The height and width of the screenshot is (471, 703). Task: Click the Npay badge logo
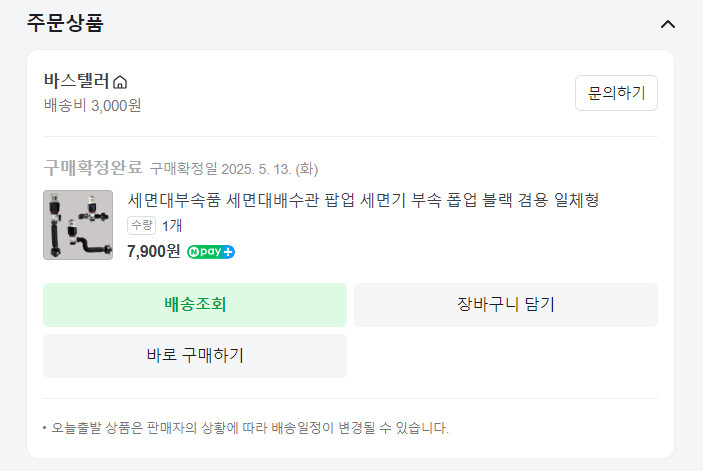pos(204,251)
